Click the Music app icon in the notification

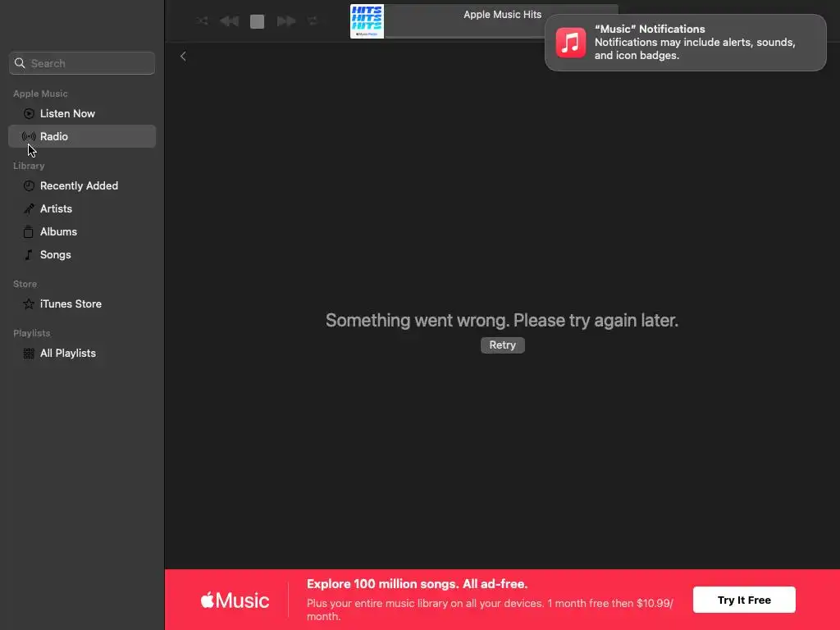pyautogui.click(x=571, y=43)
